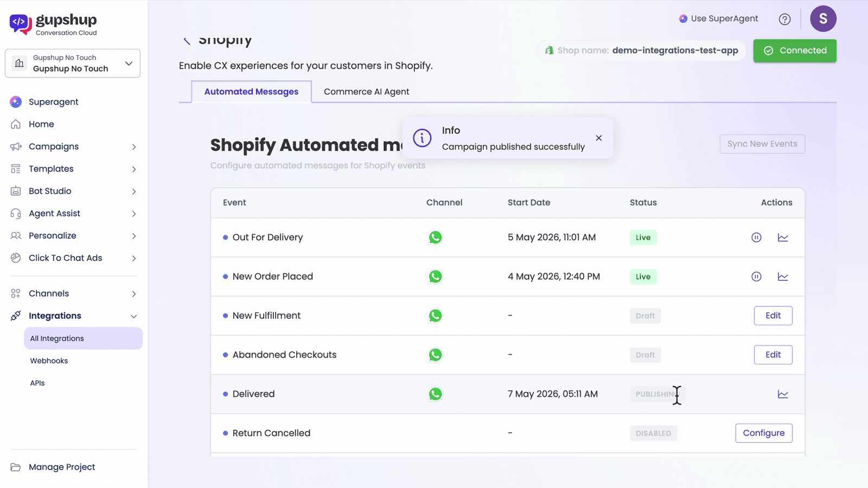Screen dimensions: 868x488
Task: Click the green Connected button
Action: tap(795, 50)
